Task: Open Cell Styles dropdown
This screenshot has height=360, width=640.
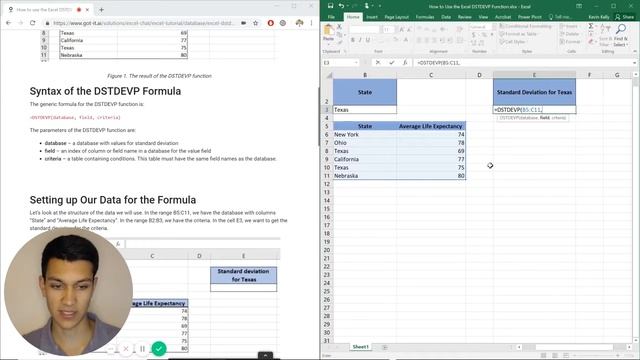Action: pyautogui.click(x=513, y=42)
